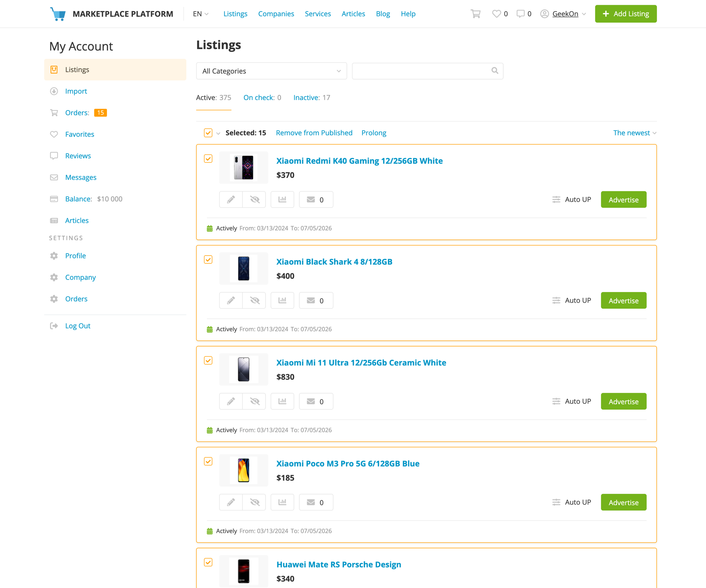
Task: Edit Xiaomi Black Shark 4 listing
Action: [231, 300]
